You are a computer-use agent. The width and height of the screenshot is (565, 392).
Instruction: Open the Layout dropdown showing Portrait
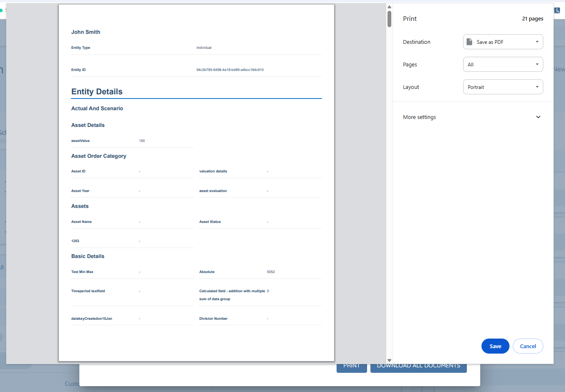click(x=503, y=86)
